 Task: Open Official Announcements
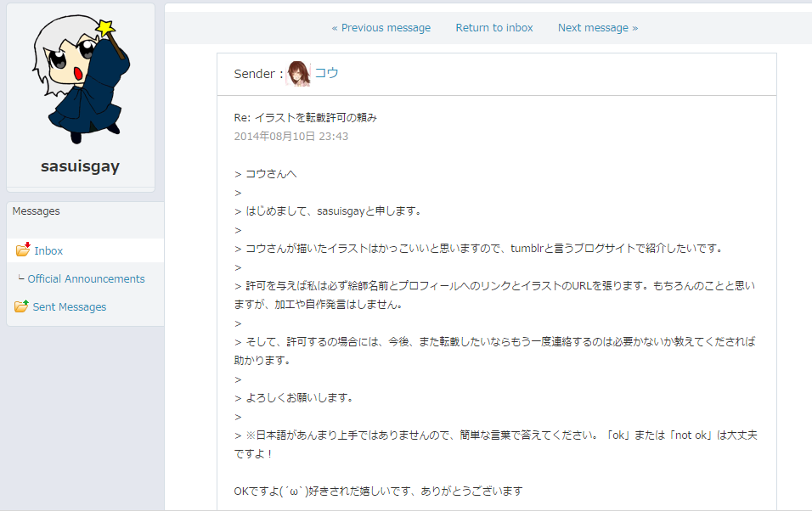[86, 278]
